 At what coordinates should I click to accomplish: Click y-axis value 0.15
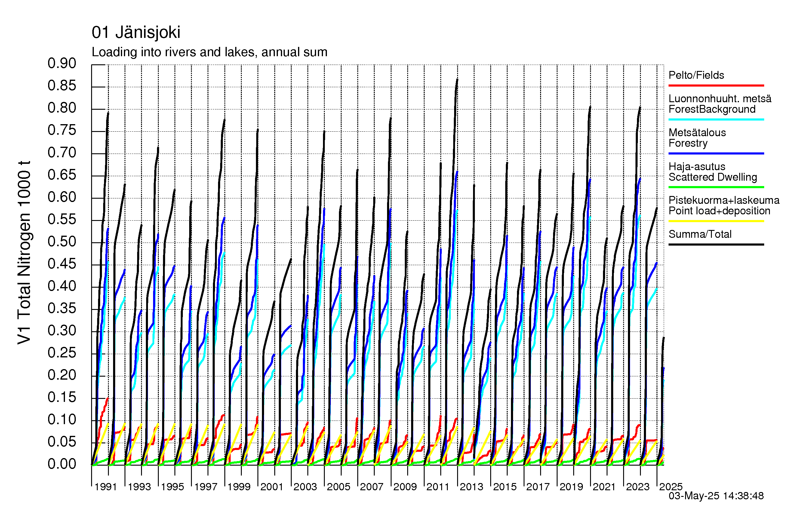(62, 397)
